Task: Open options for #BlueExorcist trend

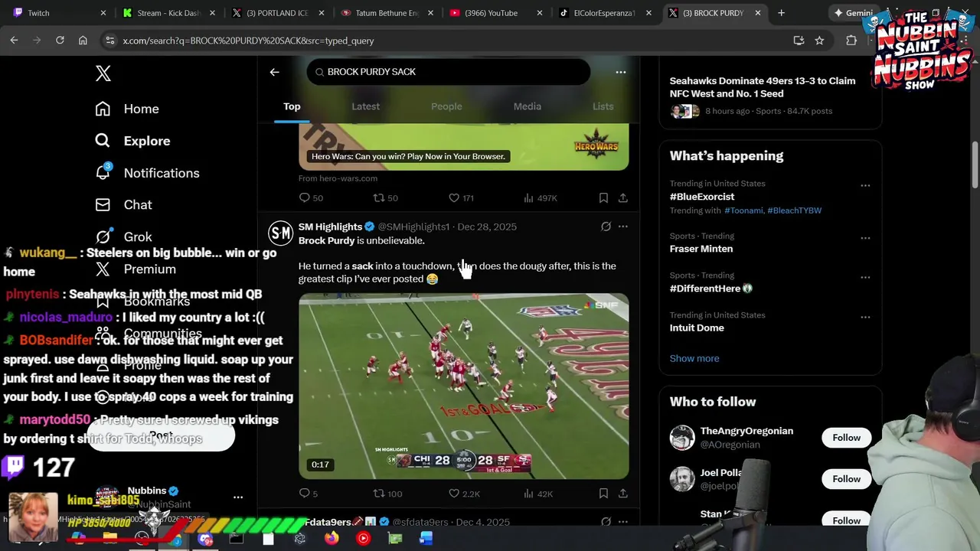Action: coord(865,185)
